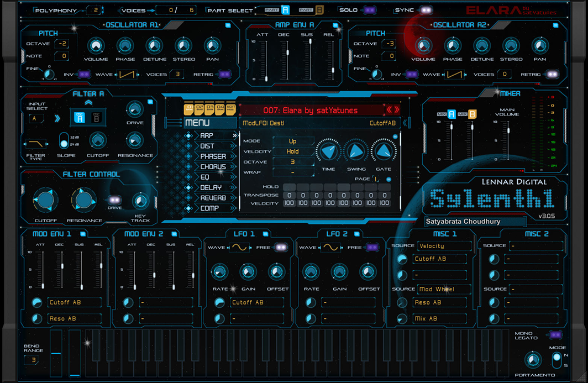Select the REVERB effects tab
The image size is (588, 383).
coord(216,198)
